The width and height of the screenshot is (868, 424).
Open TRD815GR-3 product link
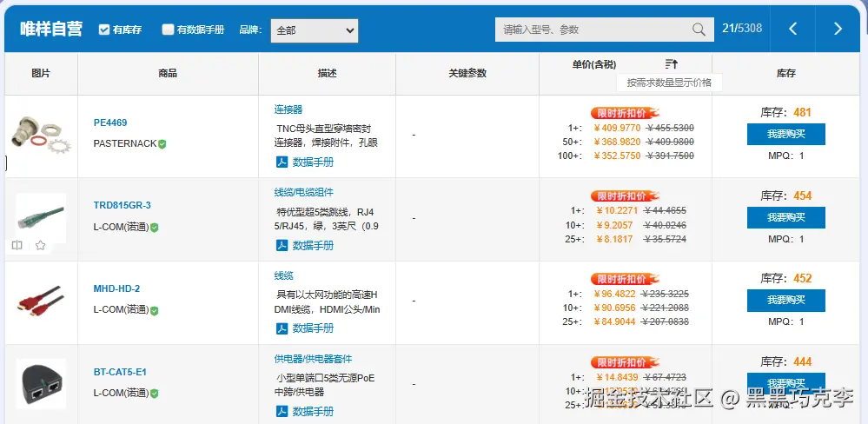click(x=122, y=205)
